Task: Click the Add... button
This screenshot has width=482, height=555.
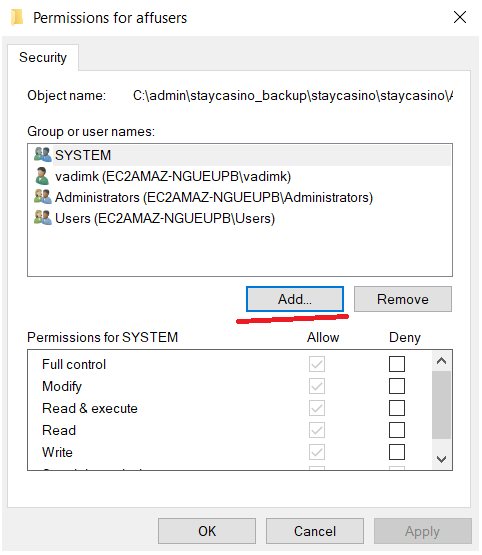Action: (x=295, y=299)
